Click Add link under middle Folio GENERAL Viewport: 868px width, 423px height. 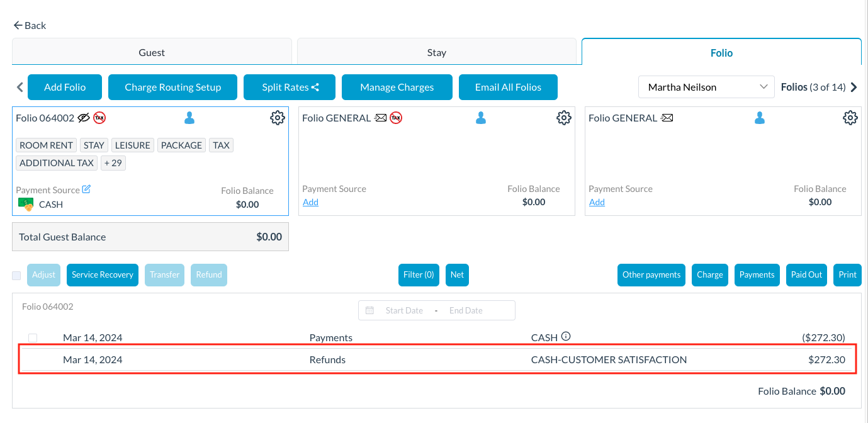click(x=310, y=202)
